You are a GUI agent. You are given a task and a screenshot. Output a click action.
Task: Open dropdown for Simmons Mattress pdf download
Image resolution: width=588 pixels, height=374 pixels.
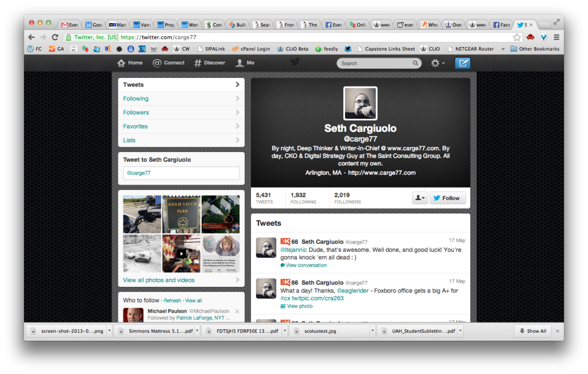(x=198, y=331)
